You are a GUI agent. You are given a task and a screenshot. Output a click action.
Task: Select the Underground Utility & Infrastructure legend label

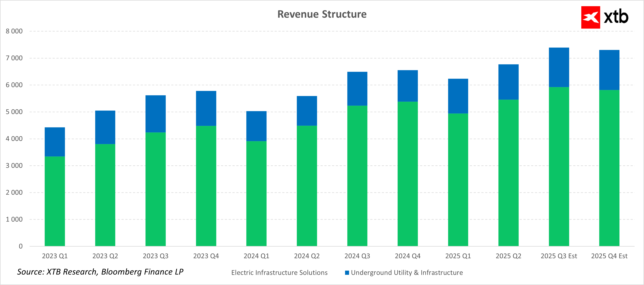[407, 272]
